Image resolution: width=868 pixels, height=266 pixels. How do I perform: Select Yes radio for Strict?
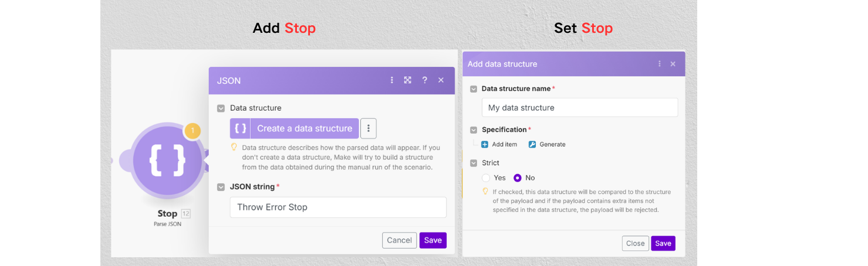486,178
